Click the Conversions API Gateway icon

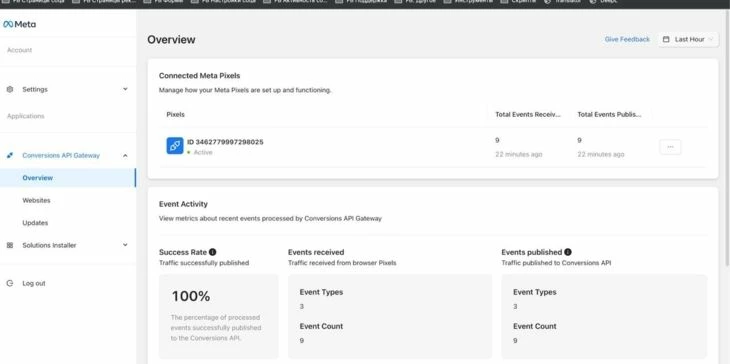[10, 155]
